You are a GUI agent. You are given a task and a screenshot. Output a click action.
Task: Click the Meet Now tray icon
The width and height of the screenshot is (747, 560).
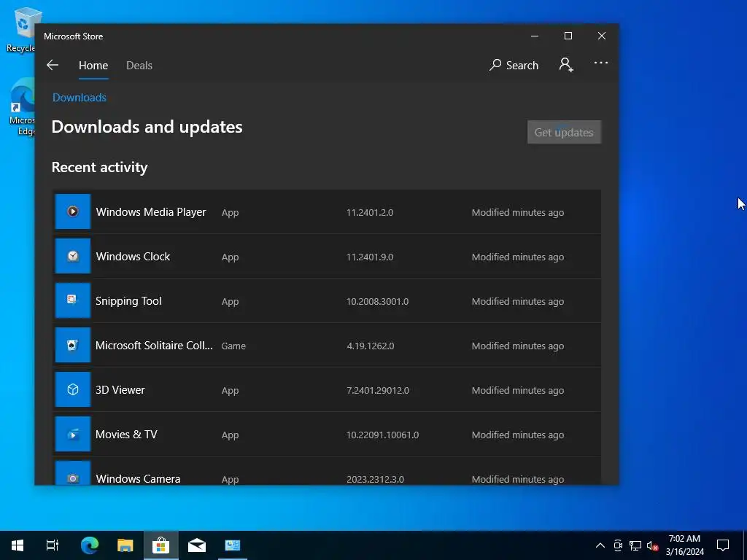[618, 545]
